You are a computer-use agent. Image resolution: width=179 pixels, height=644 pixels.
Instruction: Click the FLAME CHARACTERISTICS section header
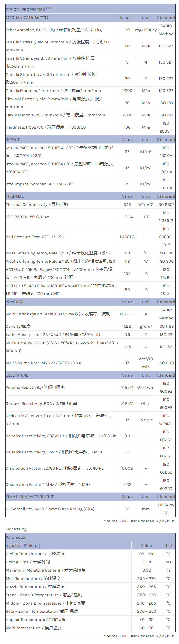click(x=30, y=497)
